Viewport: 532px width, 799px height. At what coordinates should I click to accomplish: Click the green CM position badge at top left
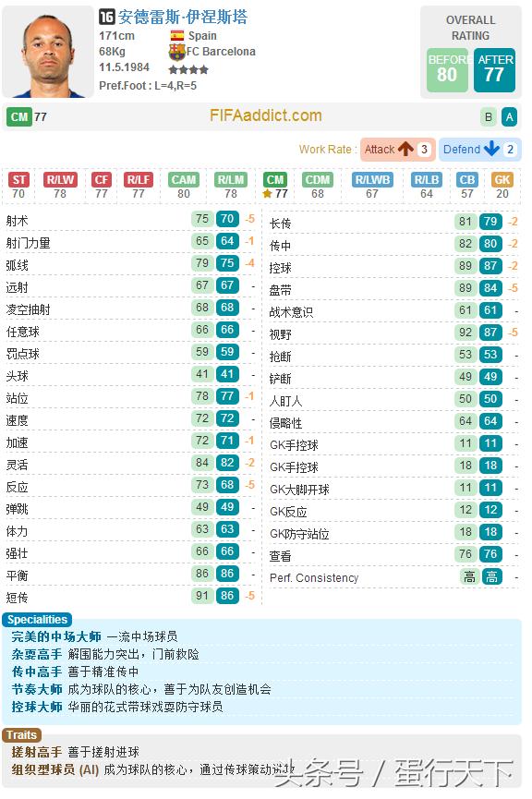point(18,116)
